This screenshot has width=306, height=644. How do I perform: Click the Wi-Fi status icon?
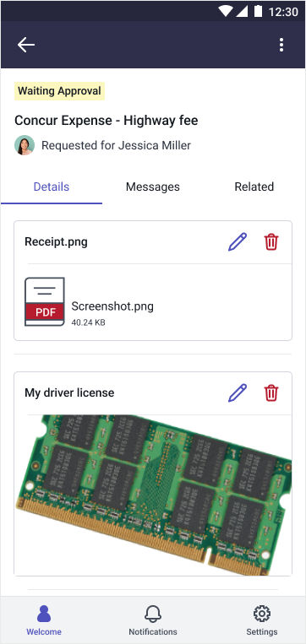225,11
